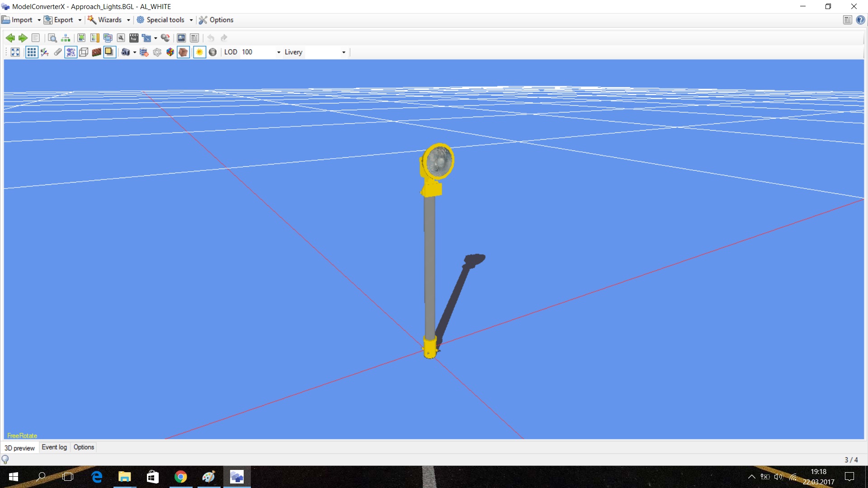Viewport: 868px width, 488px height.
Task: Click the Import button
Action: coord(17,20)
